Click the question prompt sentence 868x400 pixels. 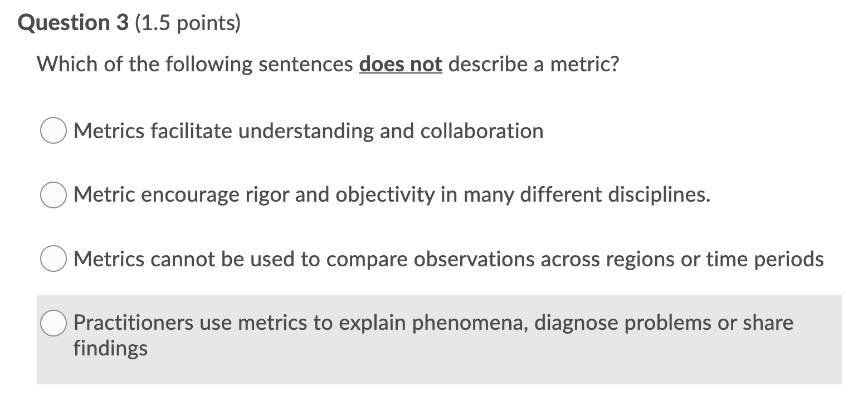[326, 64]
